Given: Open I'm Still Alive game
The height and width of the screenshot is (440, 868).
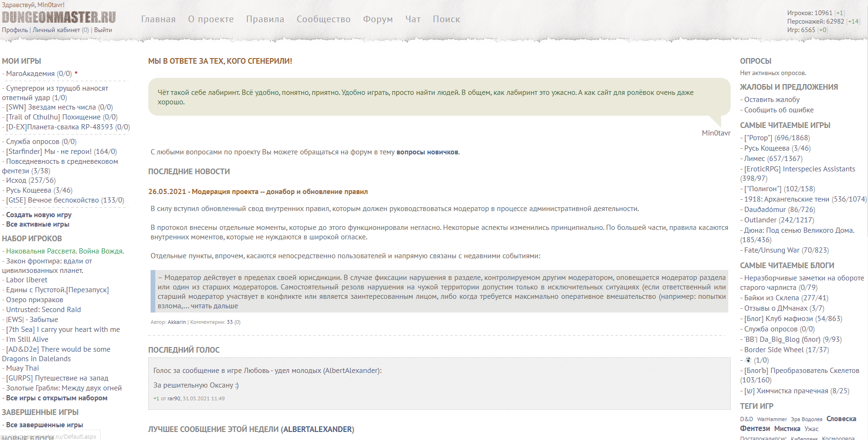Looking at the screenshot, I should (x=27, y=339).
